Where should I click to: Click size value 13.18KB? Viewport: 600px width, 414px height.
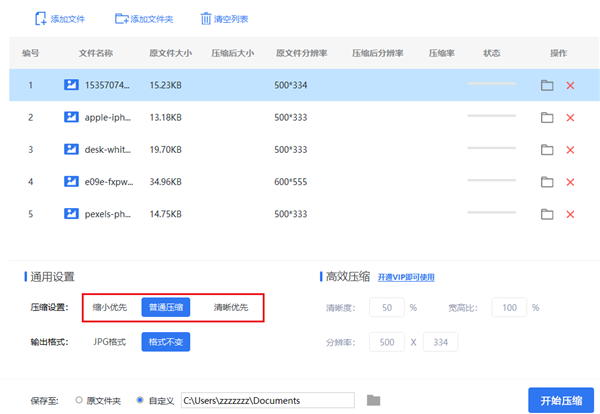(165, 117)
